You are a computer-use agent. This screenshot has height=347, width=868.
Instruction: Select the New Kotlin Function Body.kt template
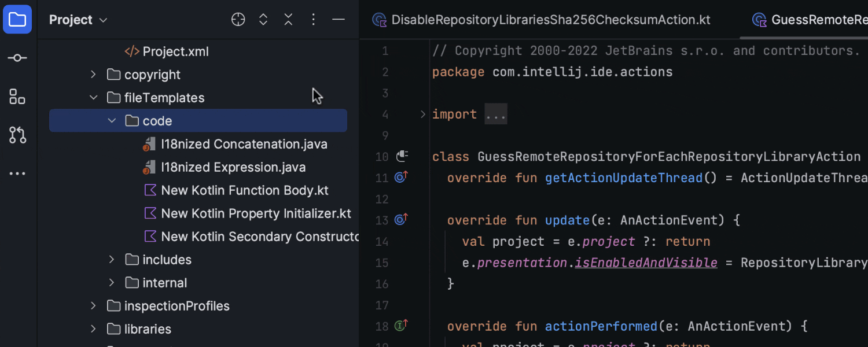click(245, 190)
